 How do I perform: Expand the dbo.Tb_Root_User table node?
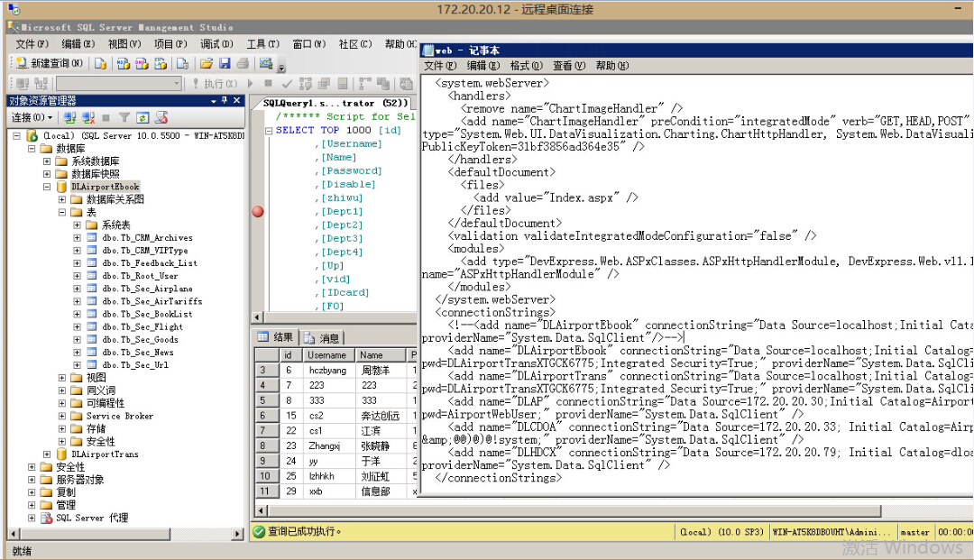point(77,276)
